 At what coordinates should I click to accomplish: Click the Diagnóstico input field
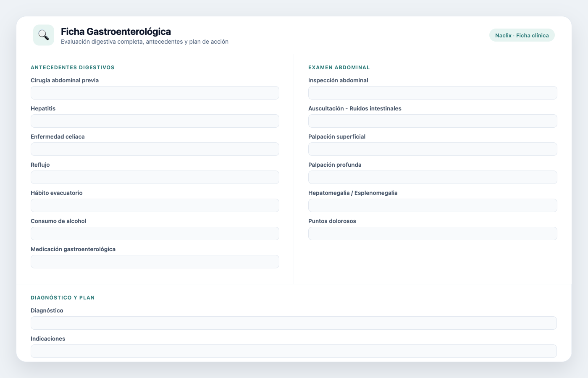(x=294, y=323)
